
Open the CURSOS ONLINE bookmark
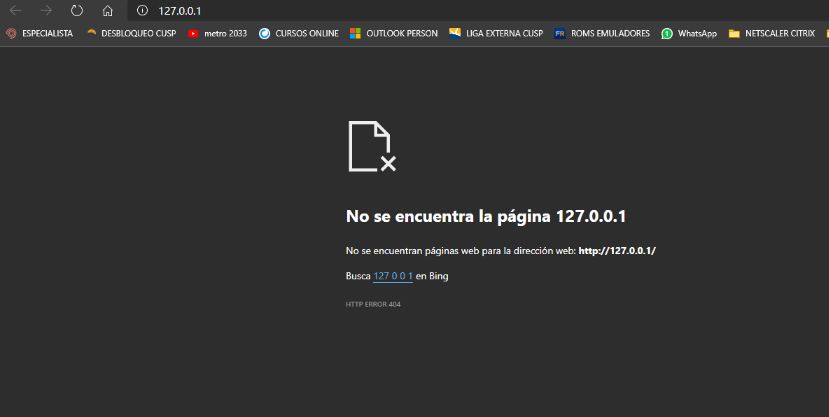point(298,33)
